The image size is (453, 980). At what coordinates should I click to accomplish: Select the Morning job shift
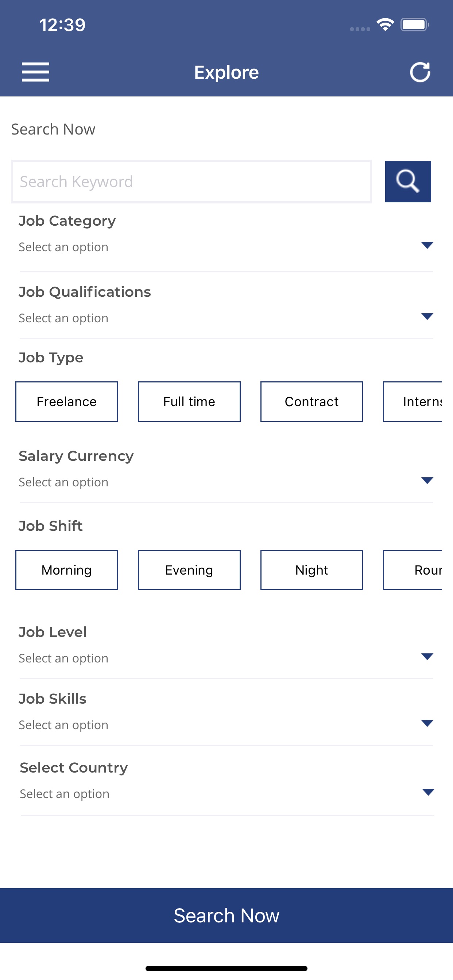pos(67,570)
